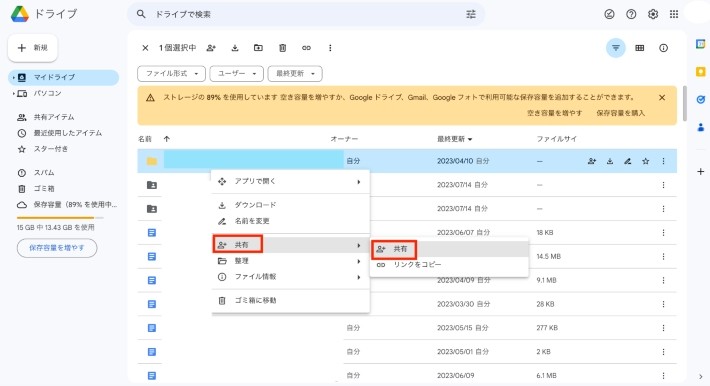Image resolution: width=710 pixels, height=386 pixels.
Task: Clear selection with the X icon
Action: click(x=145, y=48)
